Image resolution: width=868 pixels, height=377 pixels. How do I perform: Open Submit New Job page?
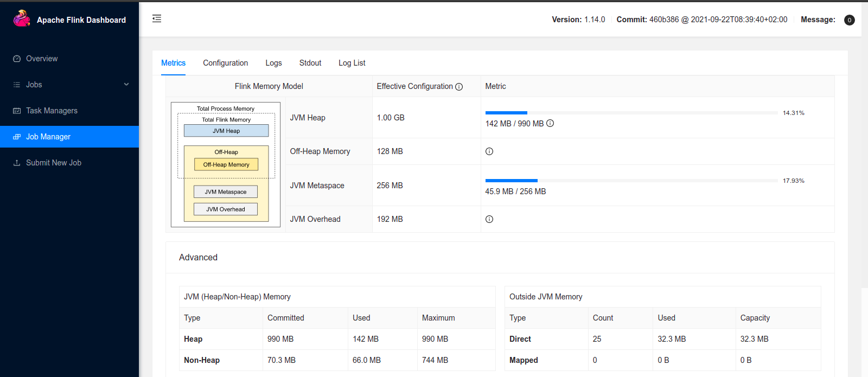69,163
